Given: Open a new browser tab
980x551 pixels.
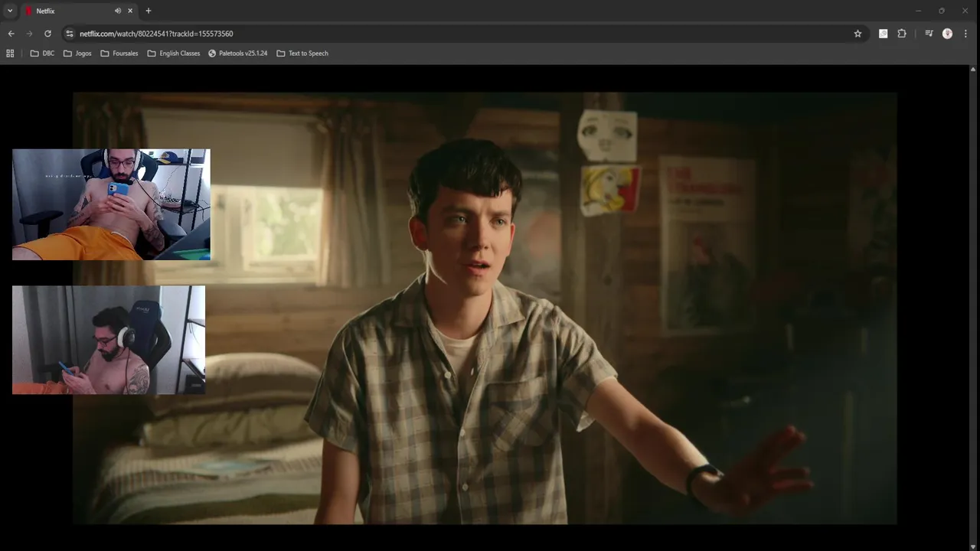Looking at the screenshot, I should click(149, 11).
